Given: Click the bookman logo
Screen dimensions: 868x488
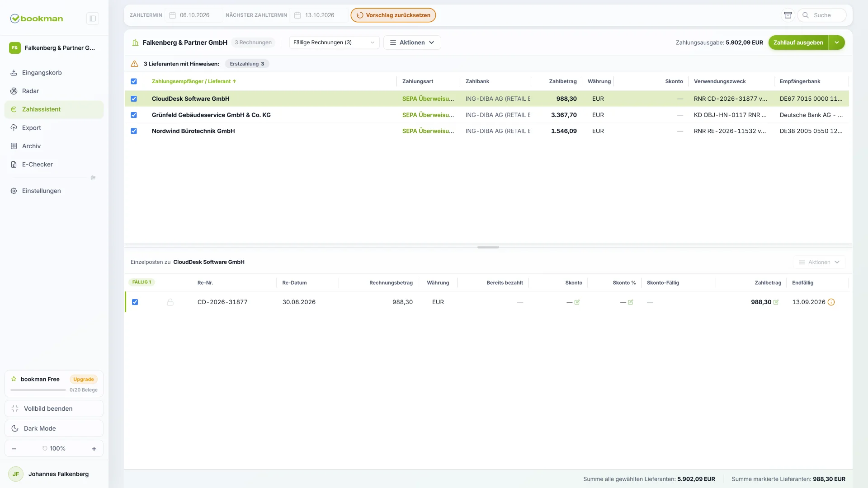Looking at the screenshot, I should [37, 19].
